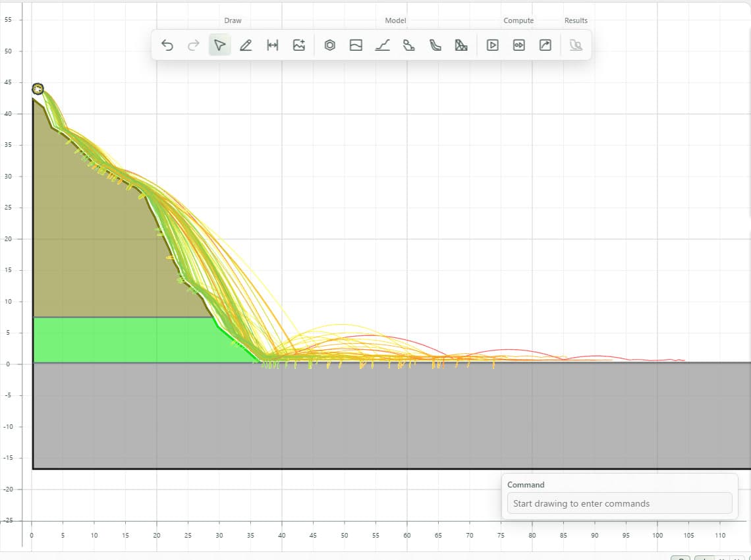
Task: Click the Model toolbar group label
Action: pyautogui.click(x=395, y=20)
